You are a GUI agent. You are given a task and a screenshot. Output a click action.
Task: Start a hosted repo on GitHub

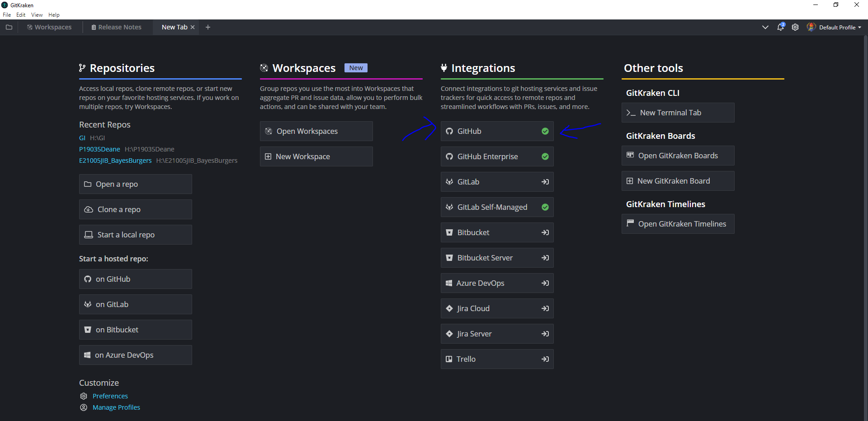[x=136, y=279]
